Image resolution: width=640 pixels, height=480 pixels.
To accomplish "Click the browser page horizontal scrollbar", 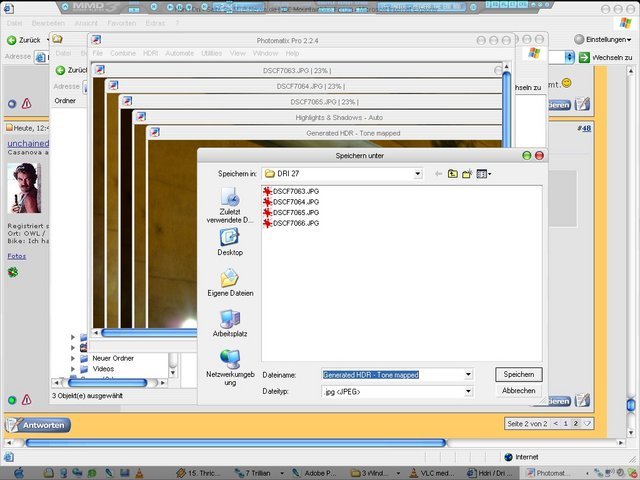I will pyautogui.click(x=236, y=442).
